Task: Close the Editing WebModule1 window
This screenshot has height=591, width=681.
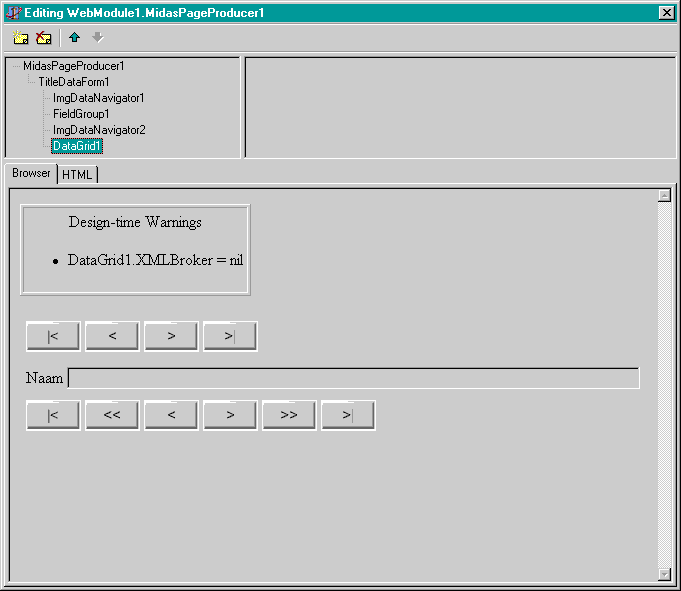Action: 666,13
